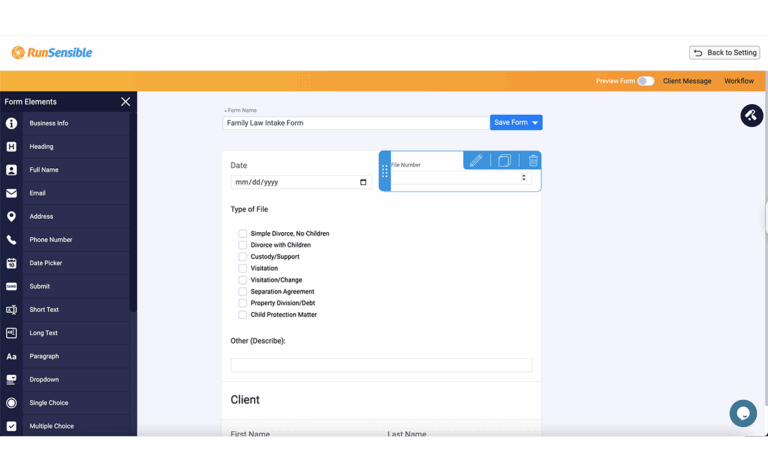768x474 pixels.
Task: Click the dark round paint tool icon
Action: click(751, 116)
